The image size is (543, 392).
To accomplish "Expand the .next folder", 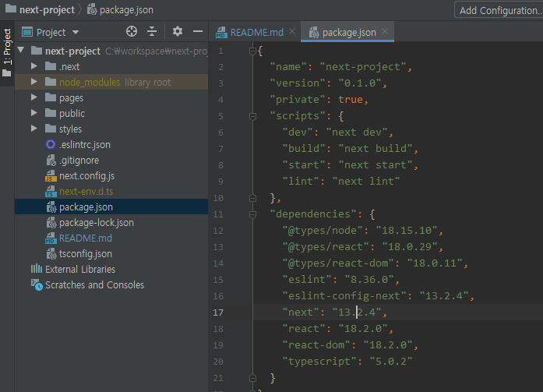I will pos(34,65).
